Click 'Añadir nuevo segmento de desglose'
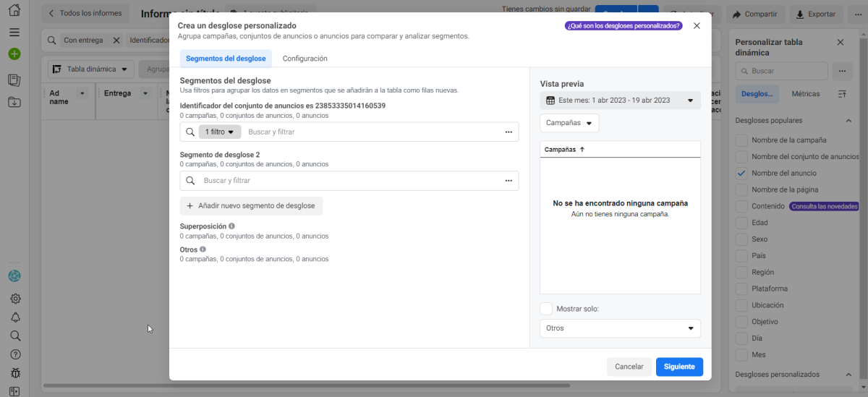Screen dimensions: 868x397 pos(251,206)
